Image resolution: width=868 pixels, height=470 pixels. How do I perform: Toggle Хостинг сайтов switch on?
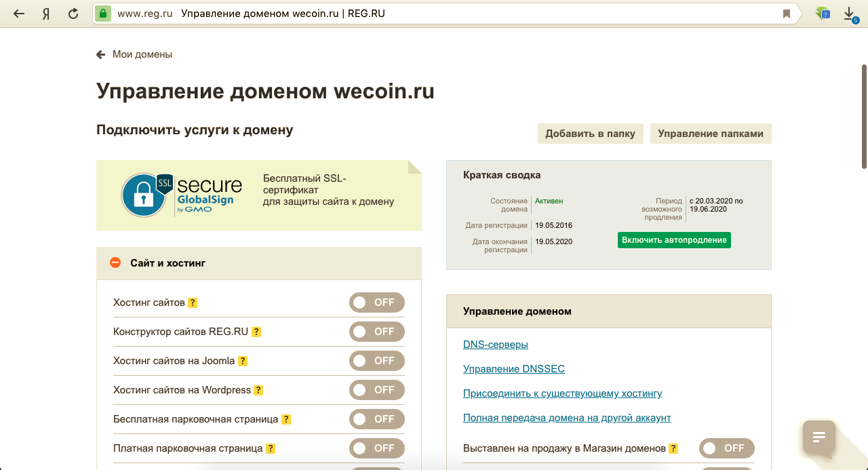click(x=377, y=302)
